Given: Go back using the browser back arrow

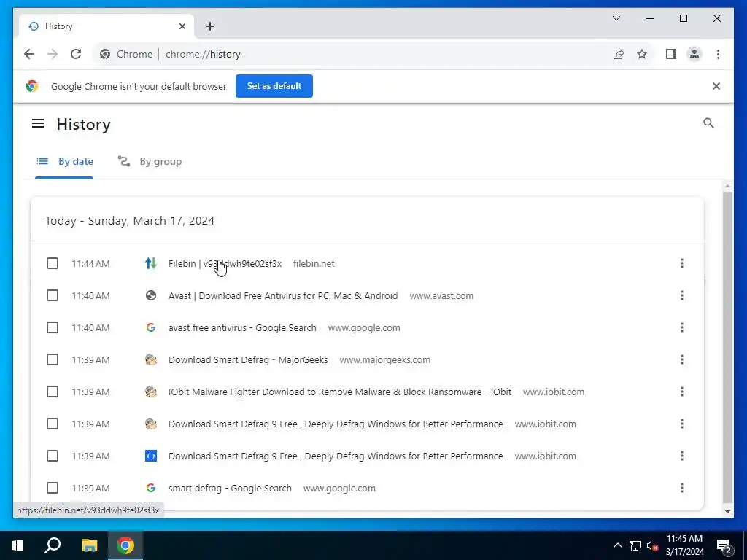Looking at the screenshot, I should [29, 54].
